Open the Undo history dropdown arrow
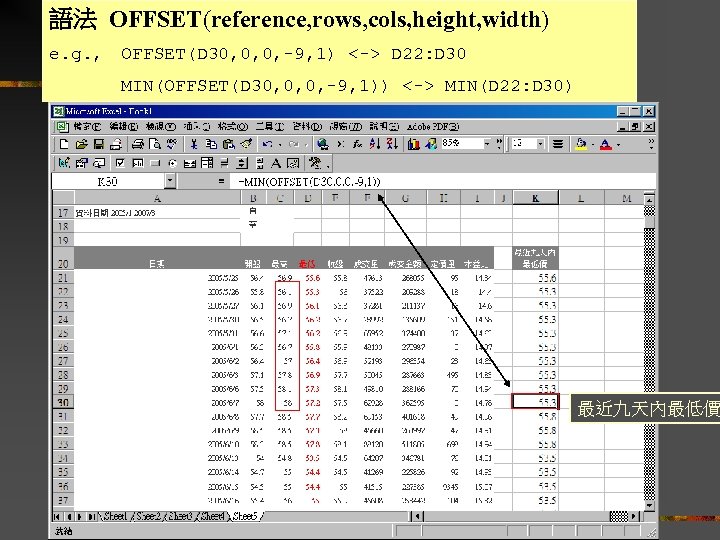 (280, 145)
